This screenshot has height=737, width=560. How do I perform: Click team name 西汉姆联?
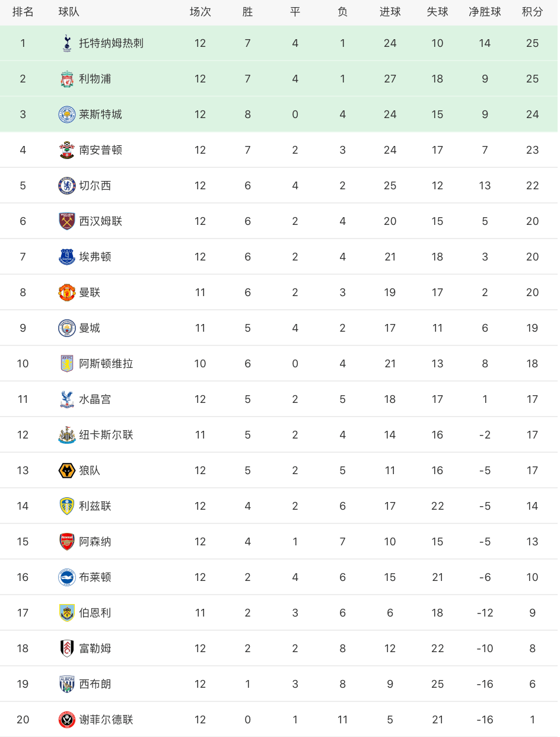(101, 221)
